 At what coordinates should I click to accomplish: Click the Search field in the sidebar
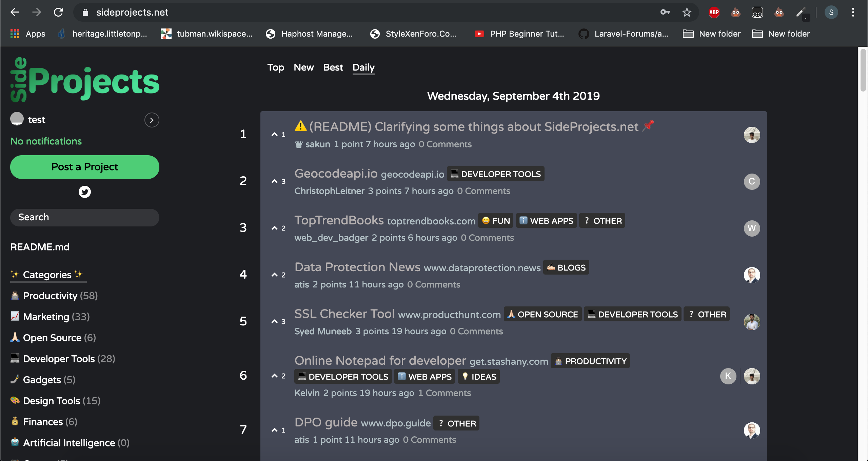tap(85, 217)
